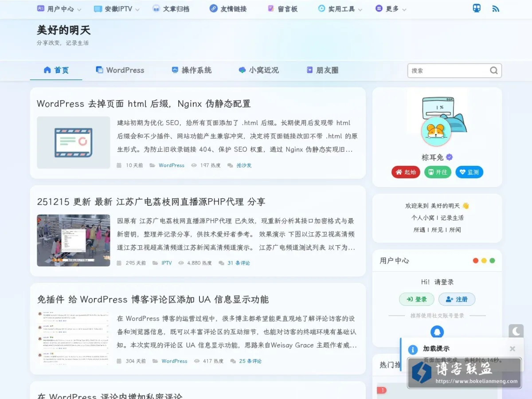This screenshot has width=532, height=399.
Task: Open the 小窝近况 tab
Action: pos(258,70)
